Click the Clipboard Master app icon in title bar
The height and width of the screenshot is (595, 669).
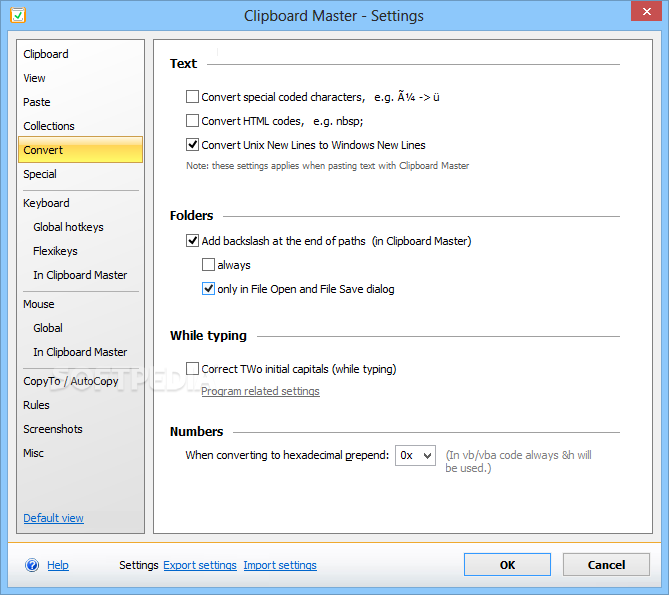pyautogui.click(x=18, y=15)
